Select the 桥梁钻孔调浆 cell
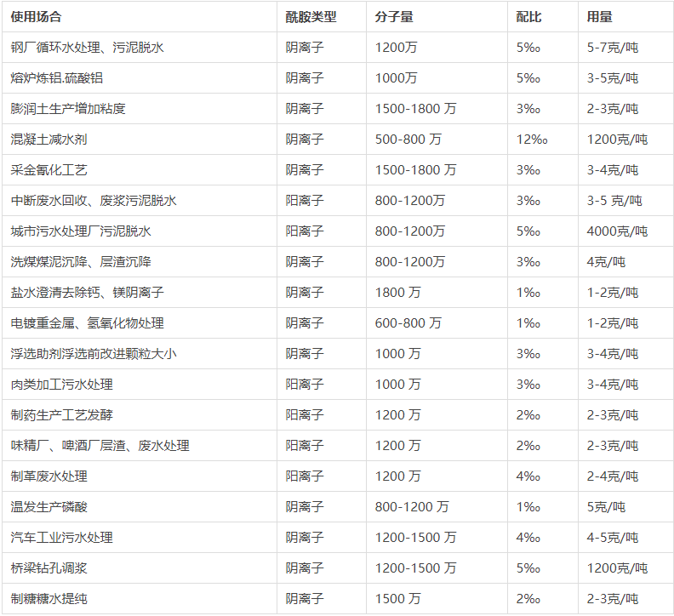This screenshot has width=674, height=616. tap(49, 568)
